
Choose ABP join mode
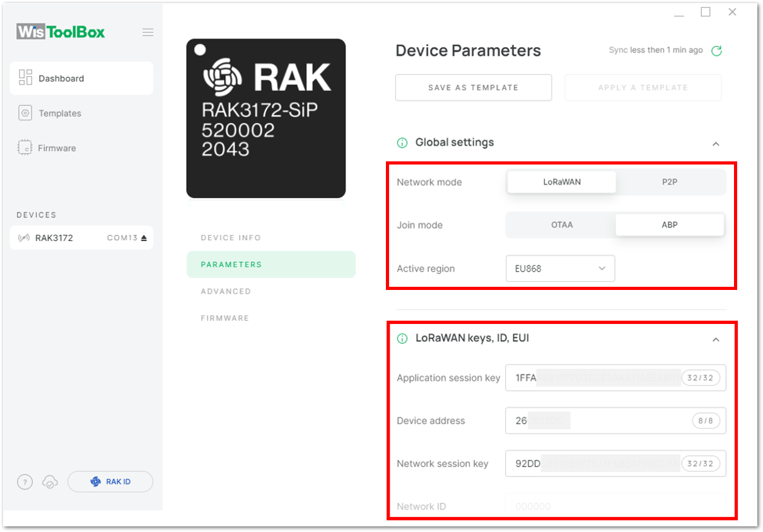[670, 224]
